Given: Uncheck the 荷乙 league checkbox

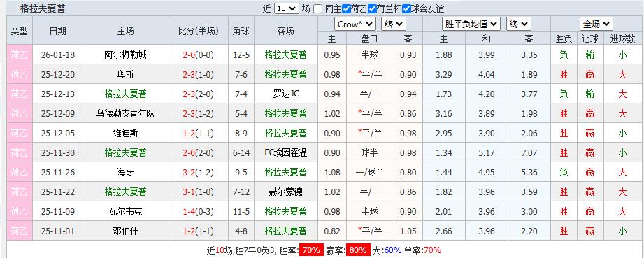Looking at the screenshot, I should point(346,8).
